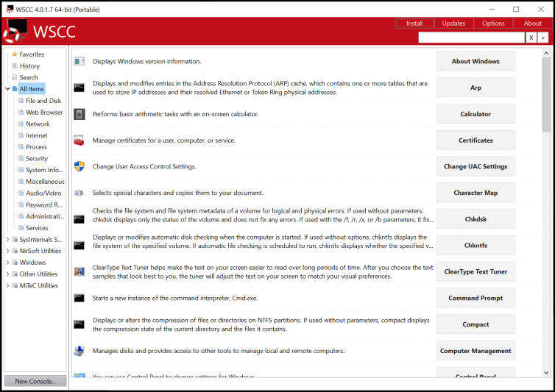Click the History icon in sidebar
This screenshot has width=555, height=392.
[15, 65]
